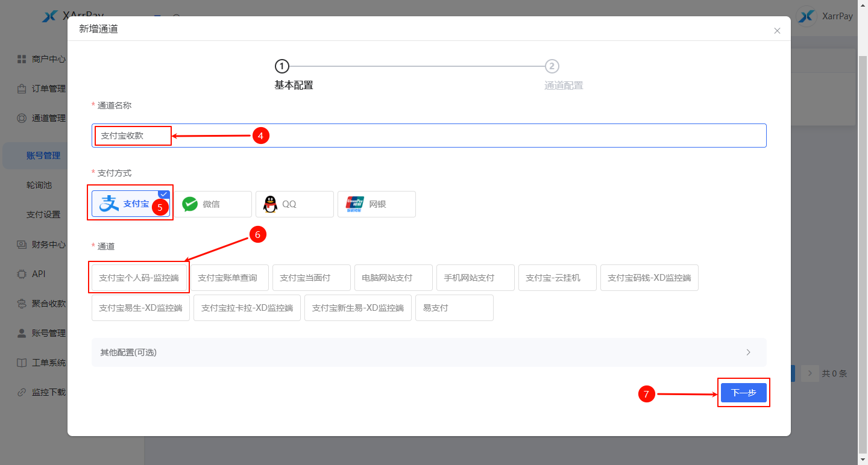Image resolution: width=868 pixels, height=465 pixels.
Task: Select 支付宝当面付 channel option
Action: (x=311, y=278)
